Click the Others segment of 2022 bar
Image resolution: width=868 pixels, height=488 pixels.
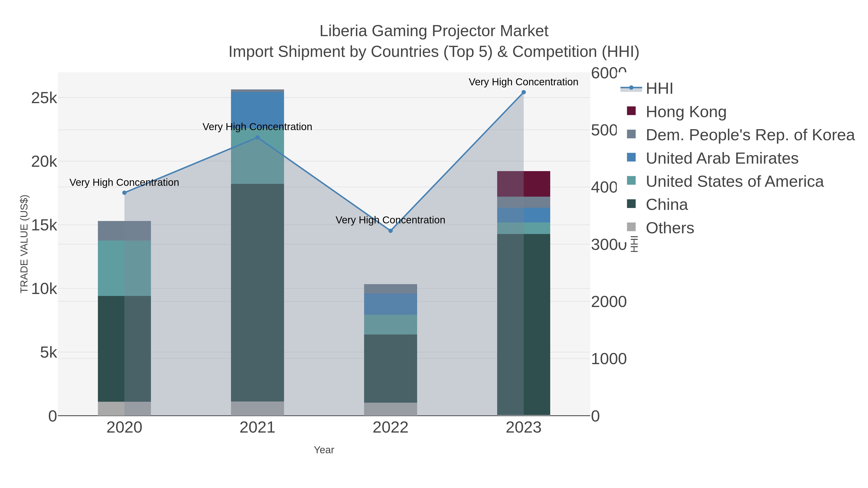(391, 409)
